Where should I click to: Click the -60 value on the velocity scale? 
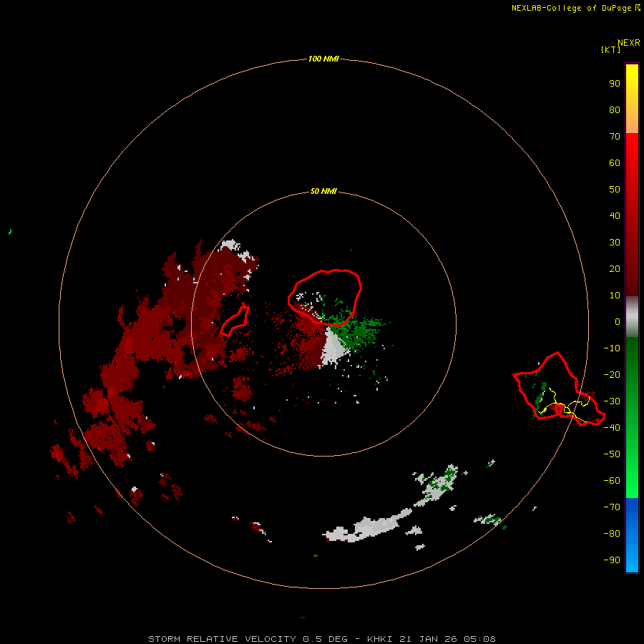click(612, 481)
